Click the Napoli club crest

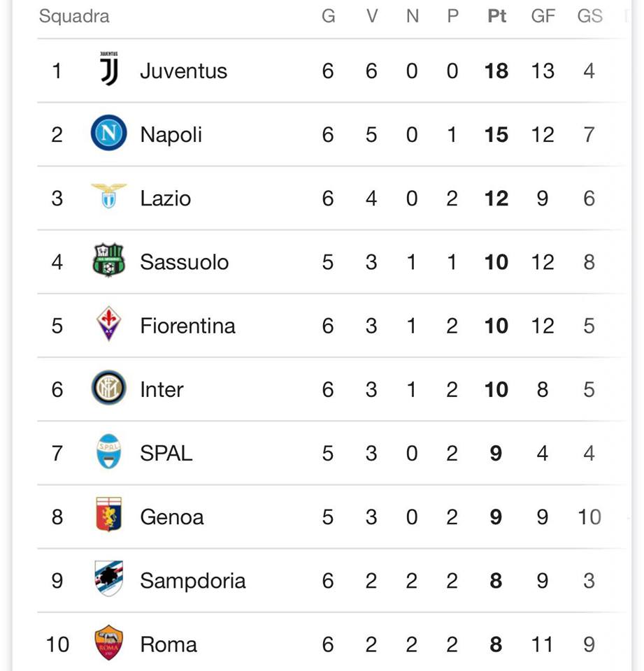tap(108, 134)
